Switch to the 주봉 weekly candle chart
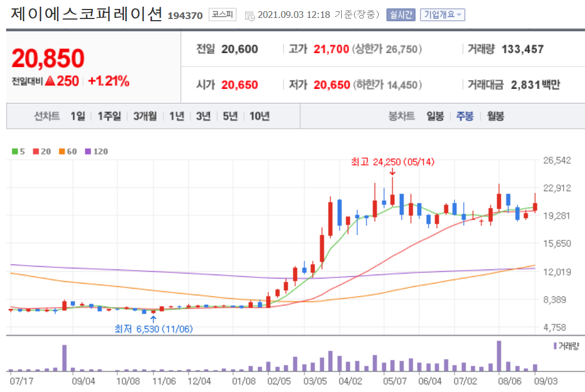 (465, 116)
